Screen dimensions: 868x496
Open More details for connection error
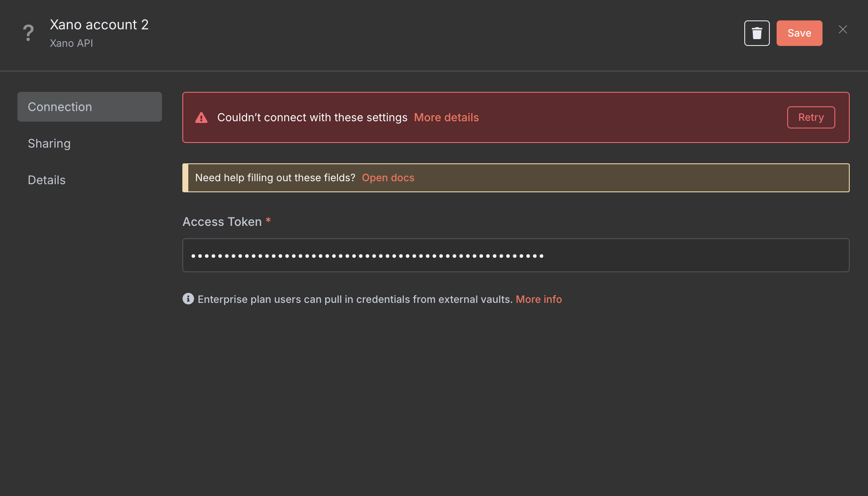click(446, 117)
